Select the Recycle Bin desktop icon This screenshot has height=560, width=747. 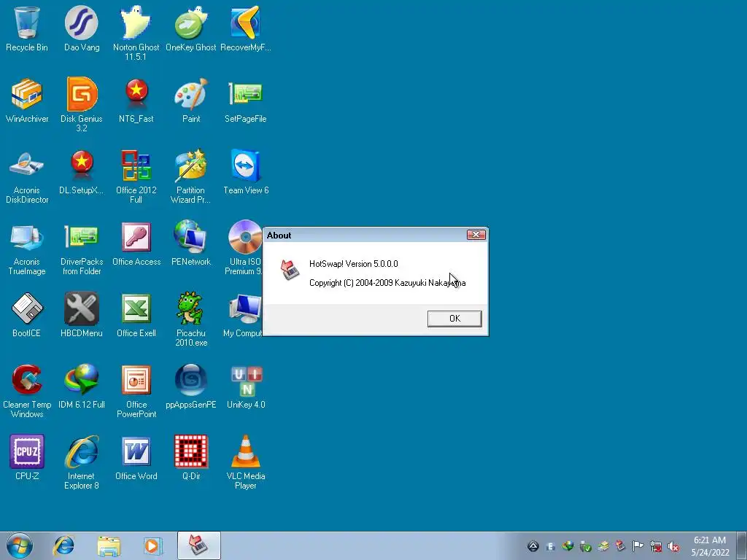27,28
